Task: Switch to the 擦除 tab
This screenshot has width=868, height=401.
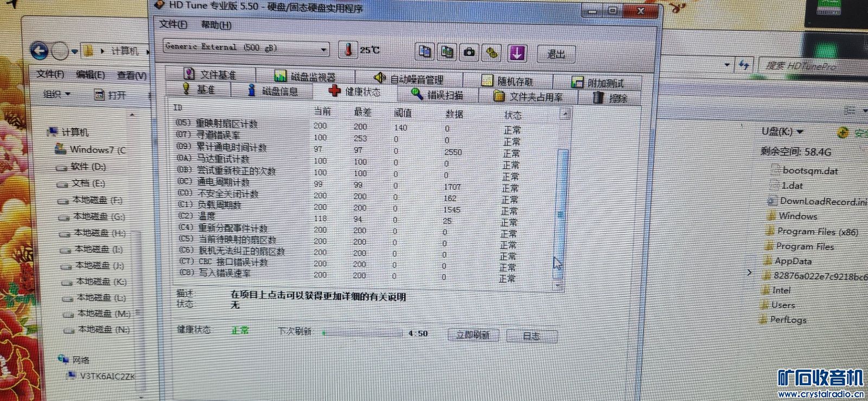Action: pos(610,98)
